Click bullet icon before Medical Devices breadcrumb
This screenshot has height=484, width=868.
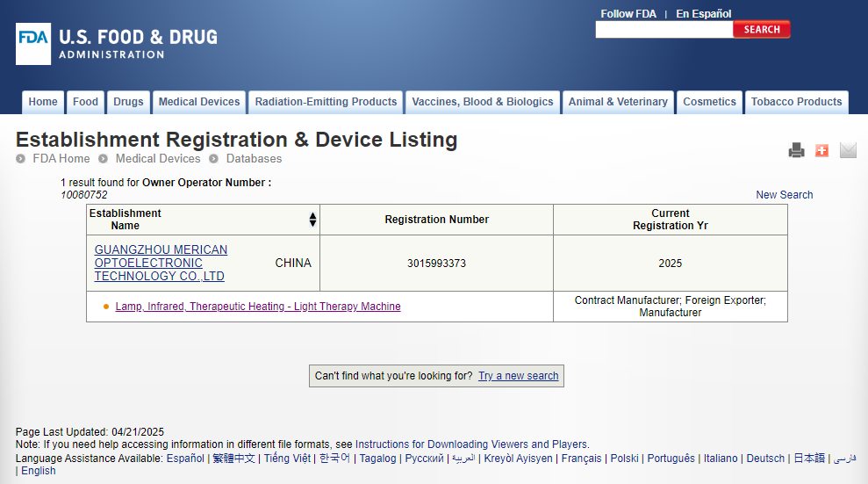point(103,159)
